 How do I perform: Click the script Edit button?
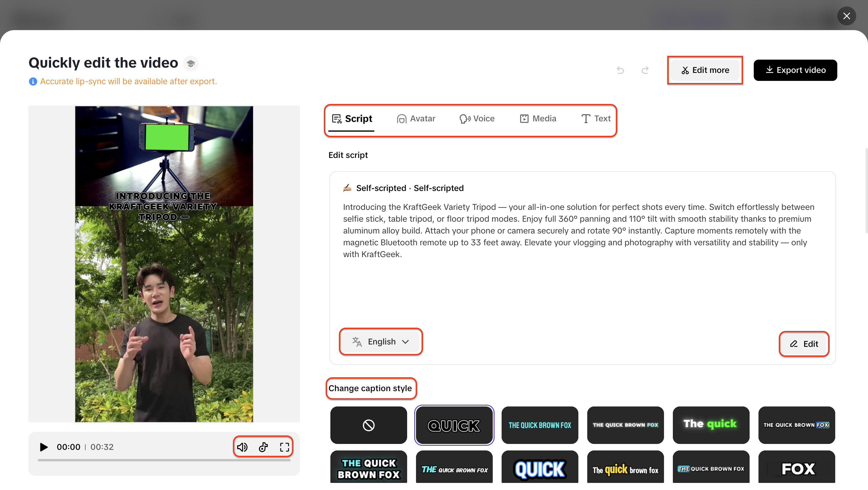pos(804,344)
